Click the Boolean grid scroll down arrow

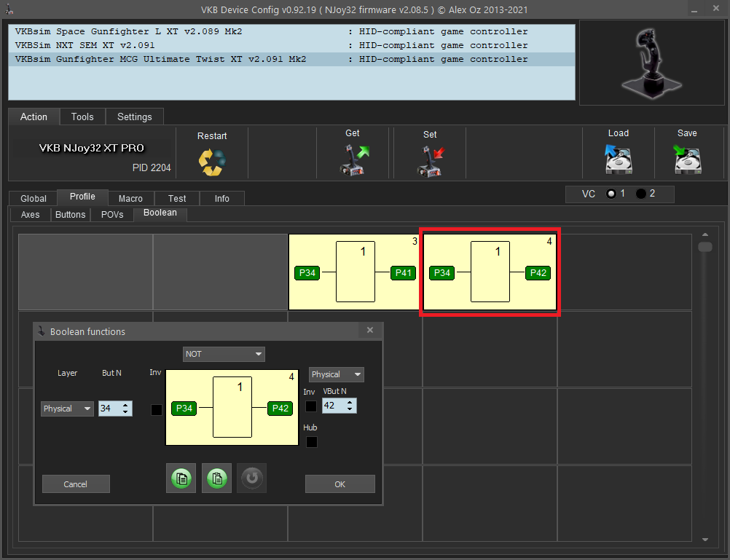point(705,540)
